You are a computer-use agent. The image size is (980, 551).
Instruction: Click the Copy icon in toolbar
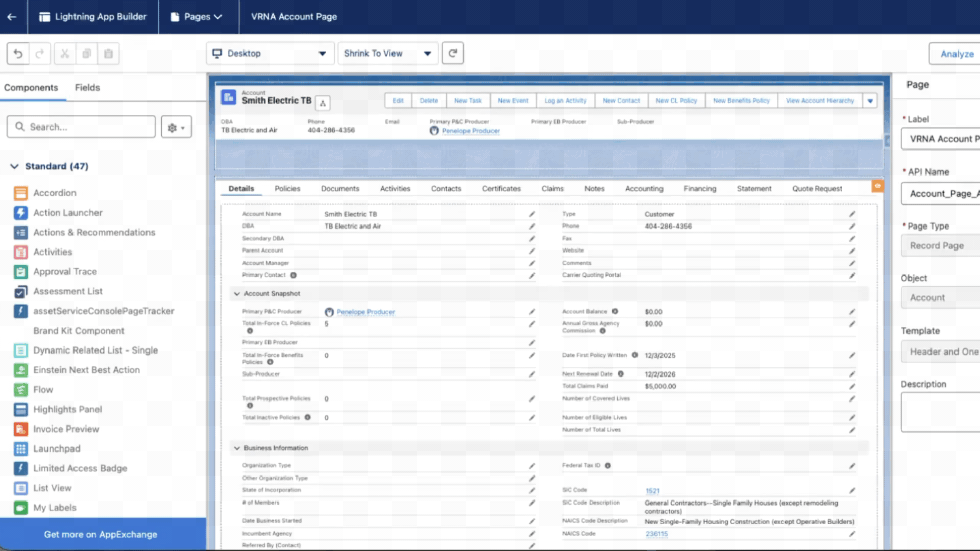(x=87, y=54)
